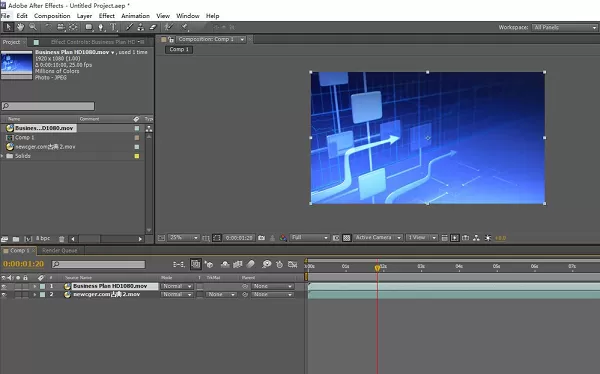Select the Clone Stamp tool
Viewport: 600px width, 374px height.
point(141,27)
